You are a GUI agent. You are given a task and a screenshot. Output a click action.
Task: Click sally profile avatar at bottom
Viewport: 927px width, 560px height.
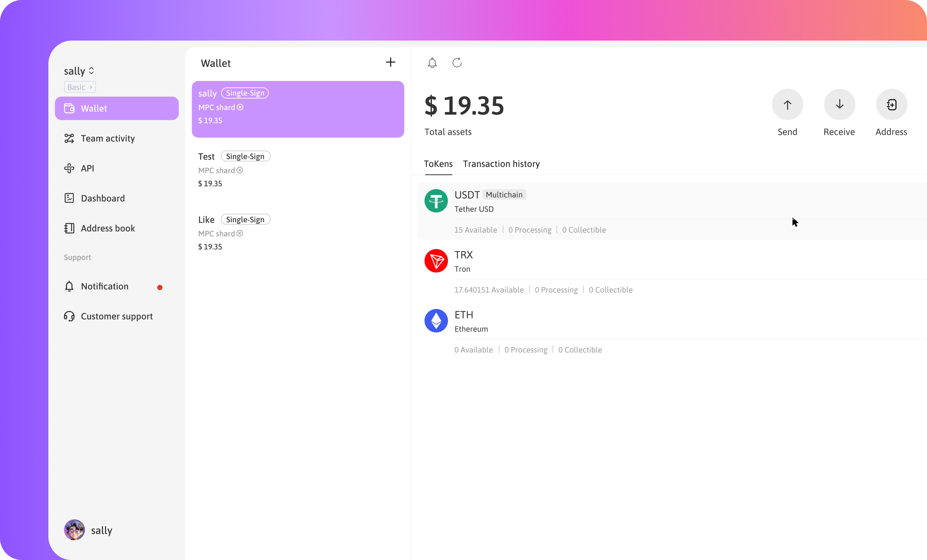(x=75, y=530)
